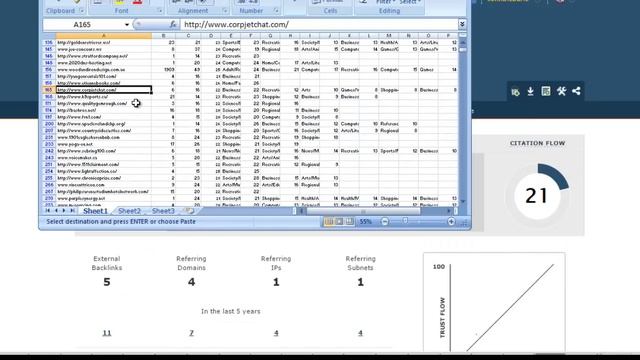Click the zoom in plus button
Screen dimensions: 640x360
(x=451, y=222)
